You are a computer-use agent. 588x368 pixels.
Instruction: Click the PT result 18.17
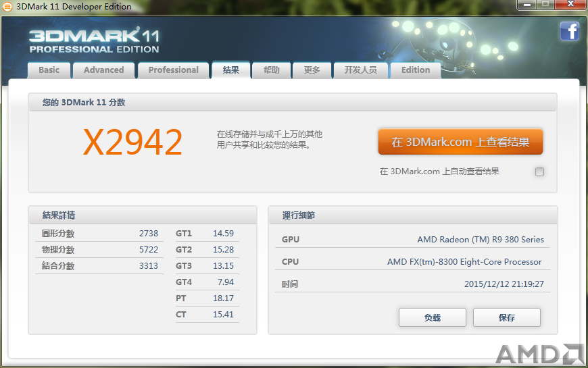[223, 298]
